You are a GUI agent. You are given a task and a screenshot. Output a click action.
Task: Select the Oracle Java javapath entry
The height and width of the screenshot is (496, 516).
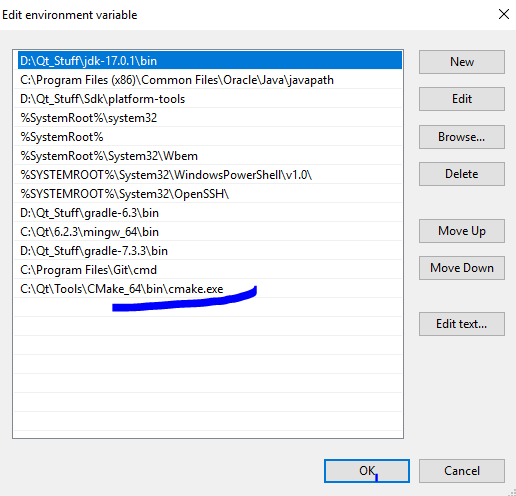(x=210, y=80)
